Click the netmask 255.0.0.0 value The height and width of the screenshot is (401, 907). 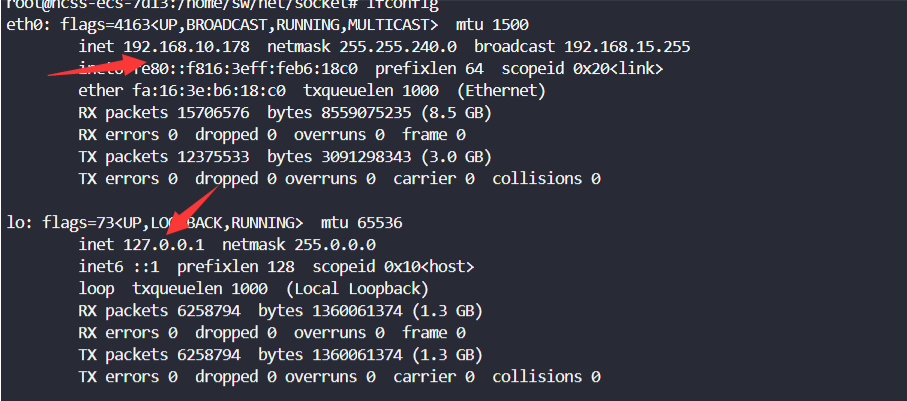coord(335,245)
